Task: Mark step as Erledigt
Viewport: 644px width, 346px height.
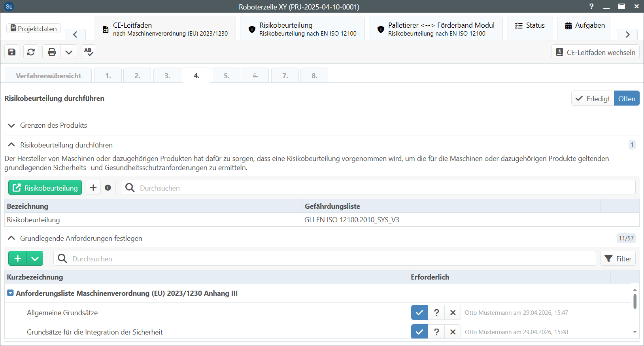Action: [593, 98]
